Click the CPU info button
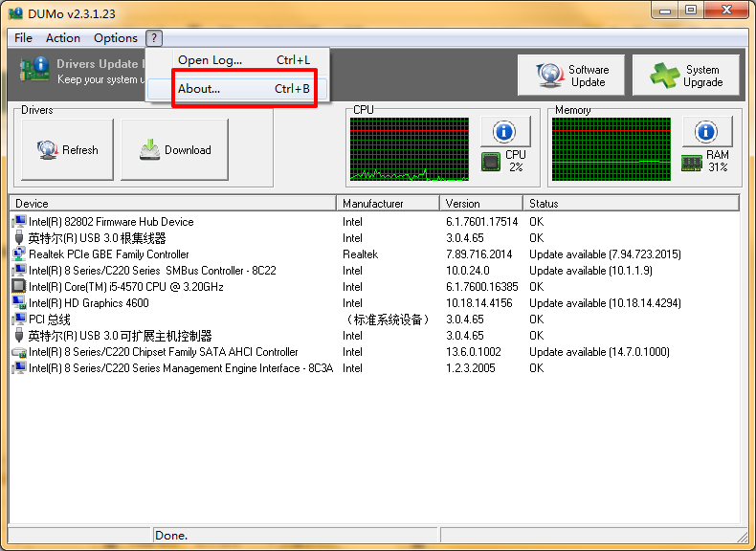The height and width of the screenshot is (551, 756). point(505,132)
